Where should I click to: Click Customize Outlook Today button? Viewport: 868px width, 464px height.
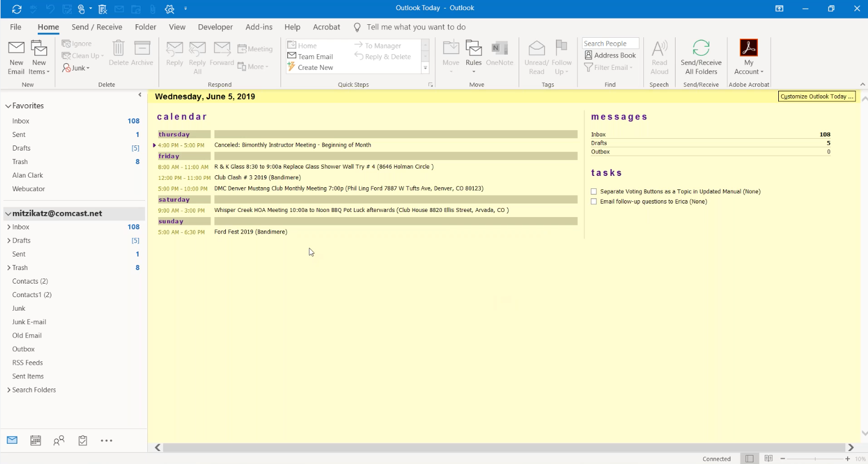coord(817,96)
